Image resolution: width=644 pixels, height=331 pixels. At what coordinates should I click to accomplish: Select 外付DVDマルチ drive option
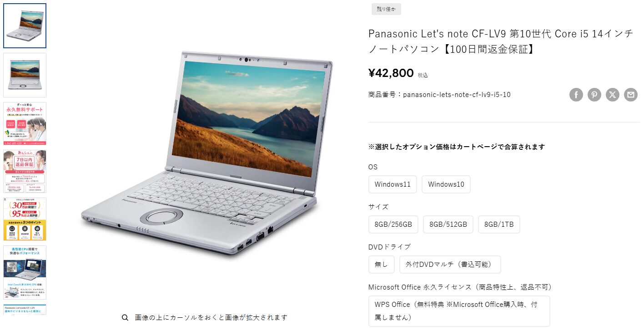450,265
